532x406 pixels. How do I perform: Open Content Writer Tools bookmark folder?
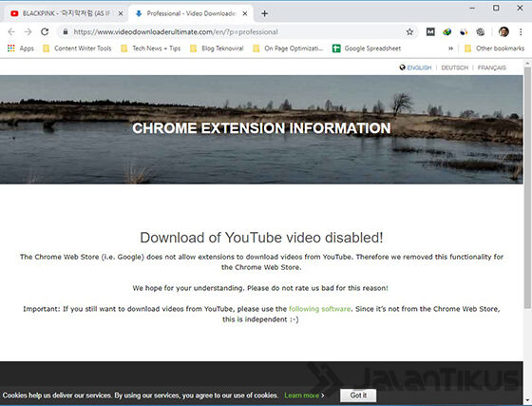point(77,48)
